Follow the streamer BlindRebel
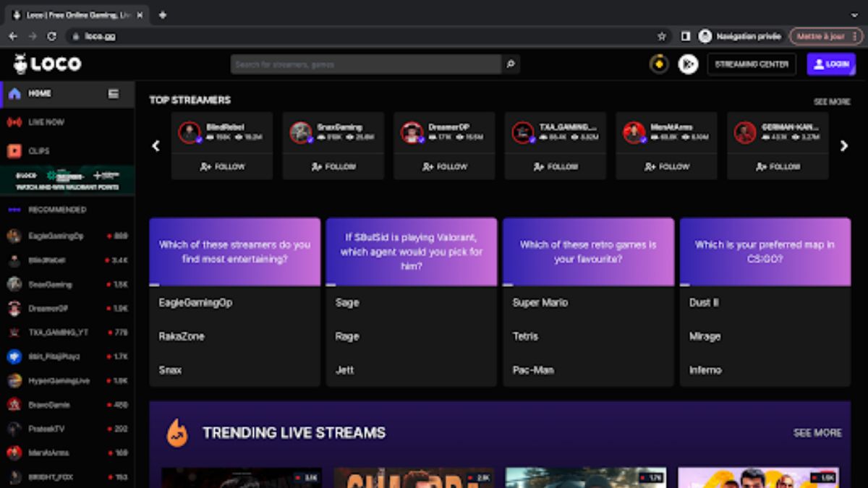This screenshot has height=488, width=868. [x=221, y=166]
